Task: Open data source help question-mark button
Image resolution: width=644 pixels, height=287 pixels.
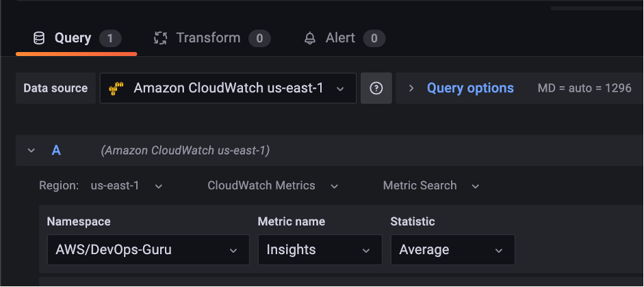Action: pyautogui.click(x=376, y=88)
